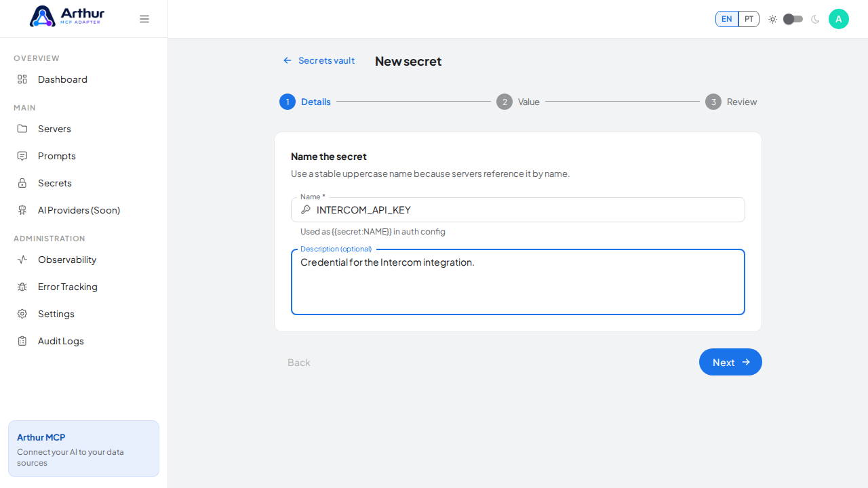Open the user avatar menu
Viewport: 868px width, 488px height.
pos(839,19)
